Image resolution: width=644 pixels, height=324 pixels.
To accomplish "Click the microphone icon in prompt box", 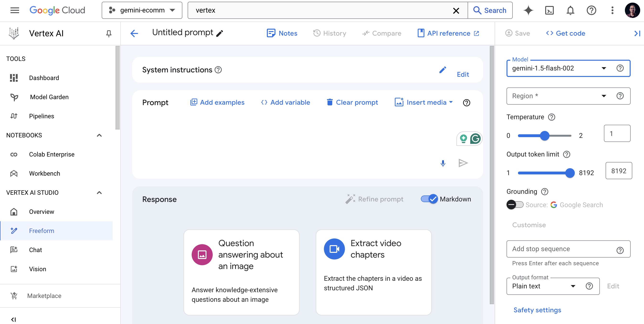I will (x=443, y=163).
